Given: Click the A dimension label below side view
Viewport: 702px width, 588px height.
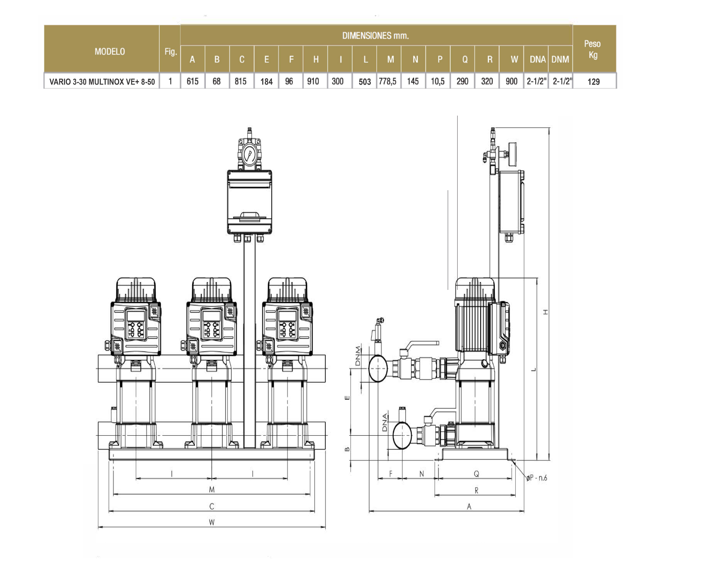Looking at the screenshot, I should pyautogui.click(x=469, y=507).
